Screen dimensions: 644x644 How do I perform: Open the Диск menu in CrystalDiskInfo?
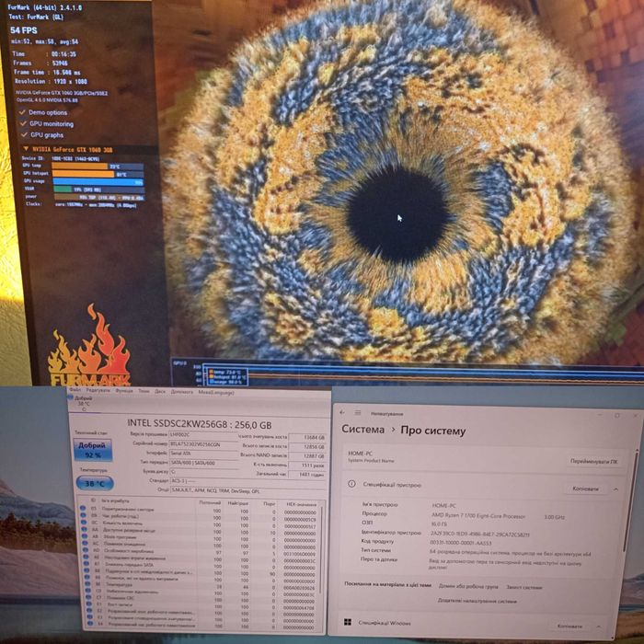[x=160, y=391]
